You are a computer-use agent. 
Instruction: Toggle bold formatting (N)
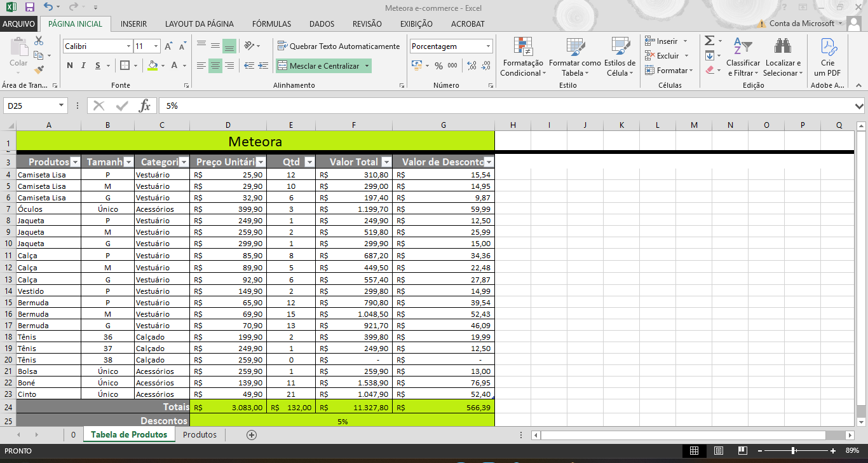[70, 66]
